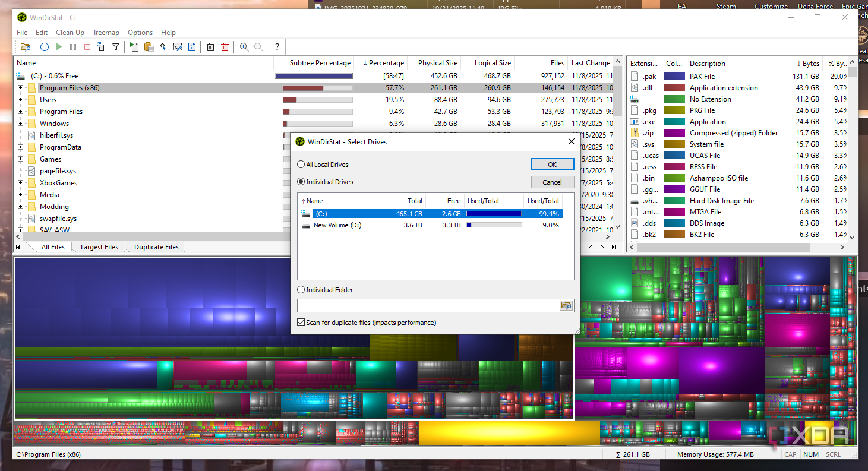Open the Filter funnel toolbar icon
The image size is (868, 471).
coord(116,47)
